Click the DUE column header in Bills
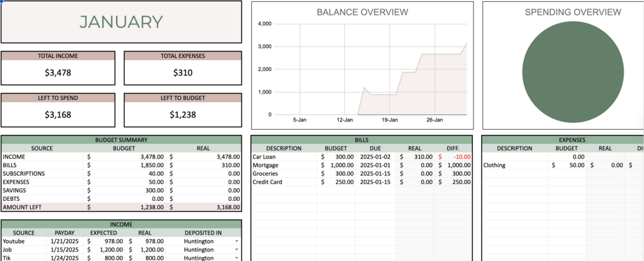 pyautogui.click(x=375, y=148)
